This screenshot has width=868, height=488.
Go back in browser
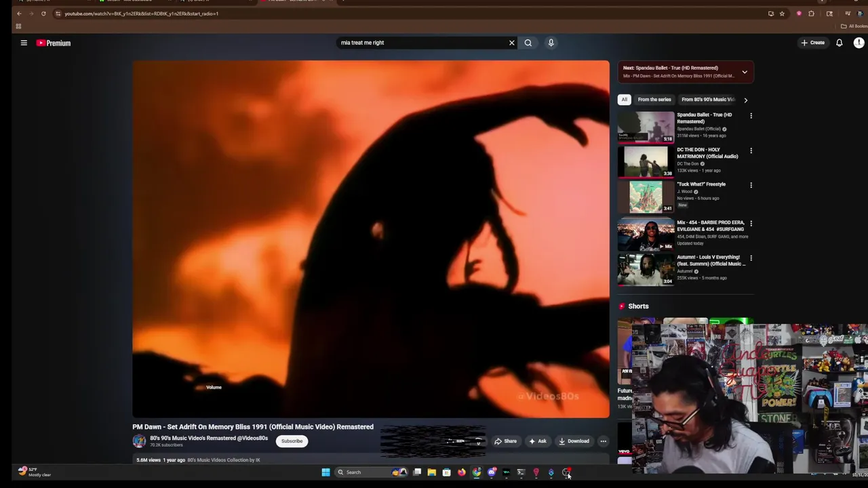click(19, 14)
